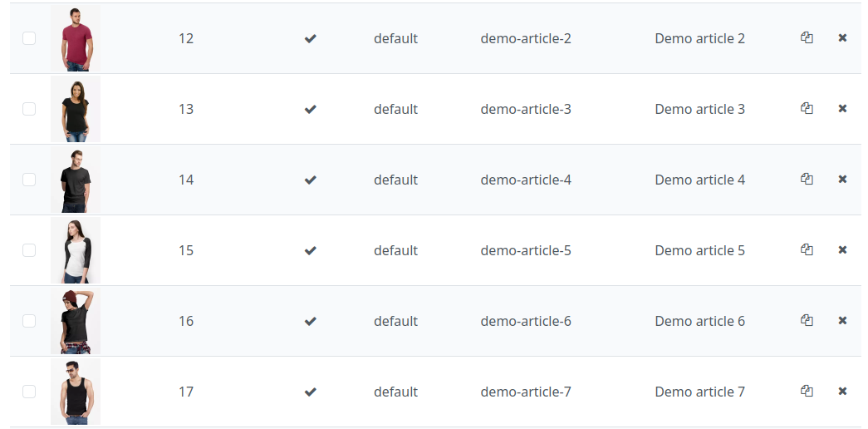This screenshot has width=868, height=429.
Task: Open the demo-article-7 code link
Action: click(525, 392)
